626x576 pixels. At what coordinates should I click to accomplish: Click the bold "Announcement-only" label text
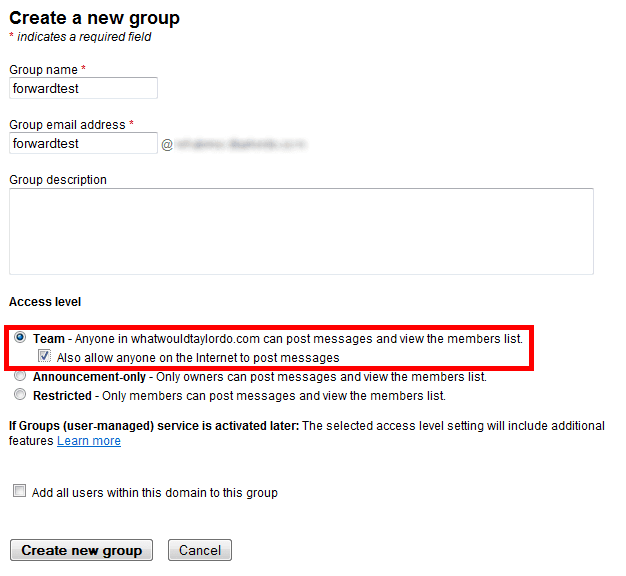(90, 377)
